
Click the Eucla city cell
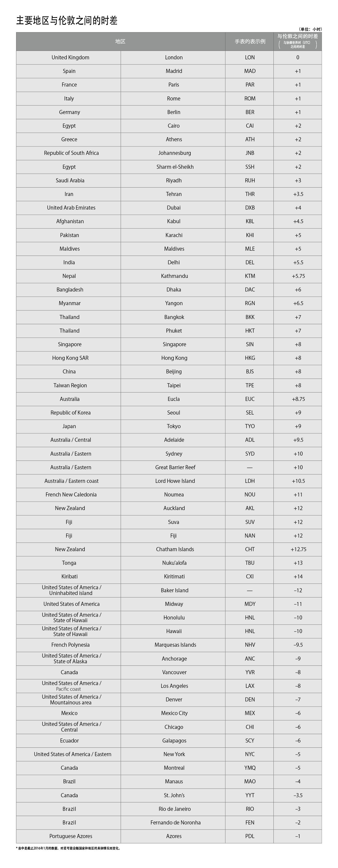(x=173, y=399)
